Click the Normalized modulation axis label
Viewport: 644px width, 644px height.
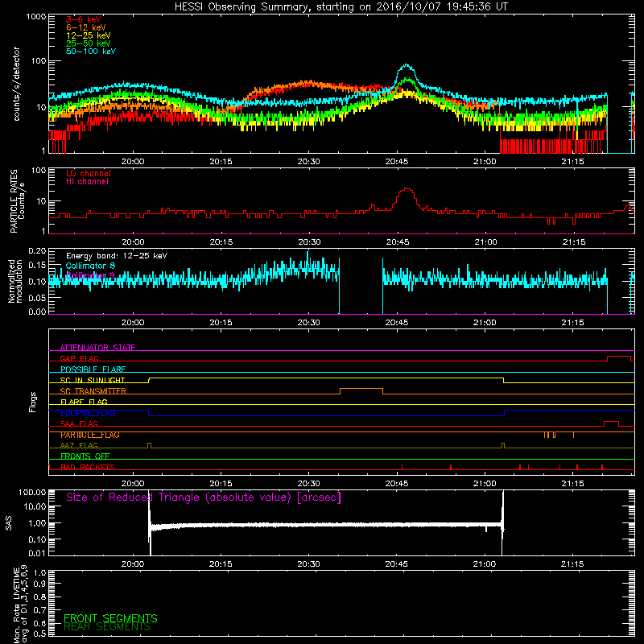[x=15, y=281]
